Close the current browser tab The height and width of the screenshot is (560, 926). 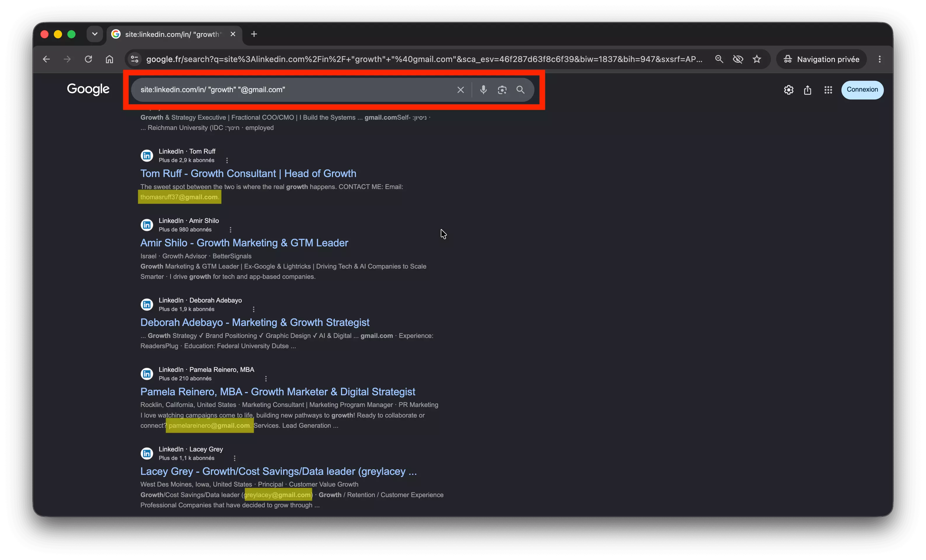233,34
